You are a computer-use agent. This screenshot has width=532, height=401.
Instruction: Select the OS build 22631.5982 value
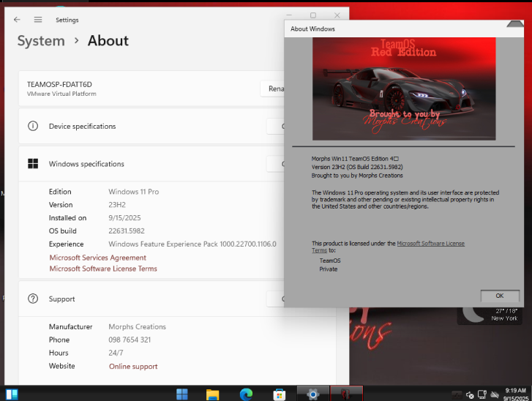point(127,231)
